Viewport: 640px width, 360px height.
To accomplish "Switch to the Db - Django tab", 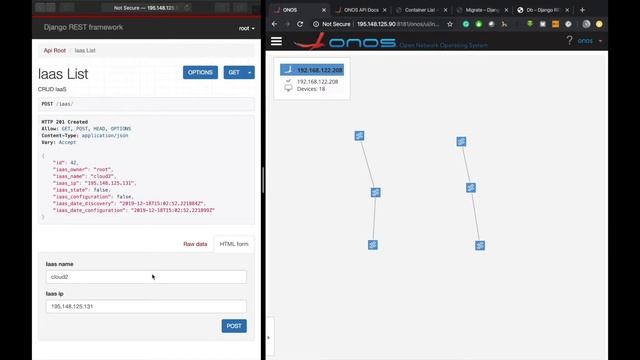I will pyautogui.click(x=543, y=10).
